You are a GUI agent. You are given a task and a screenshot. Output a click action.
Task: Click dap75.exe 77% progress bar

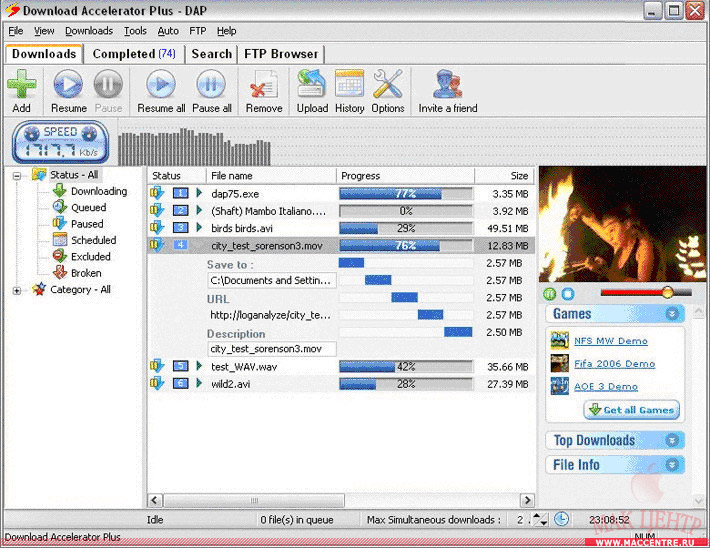(406, 194)
